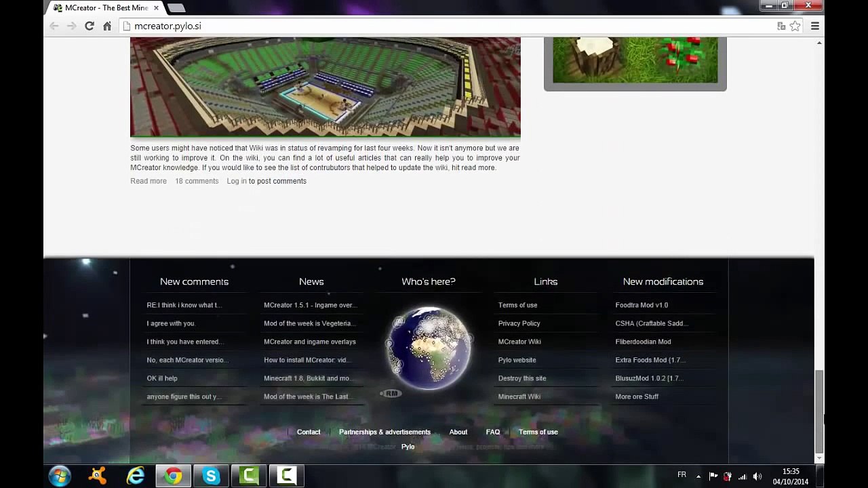Open comment 'OK ill help'
868x488 pixels.
point(162,378)
